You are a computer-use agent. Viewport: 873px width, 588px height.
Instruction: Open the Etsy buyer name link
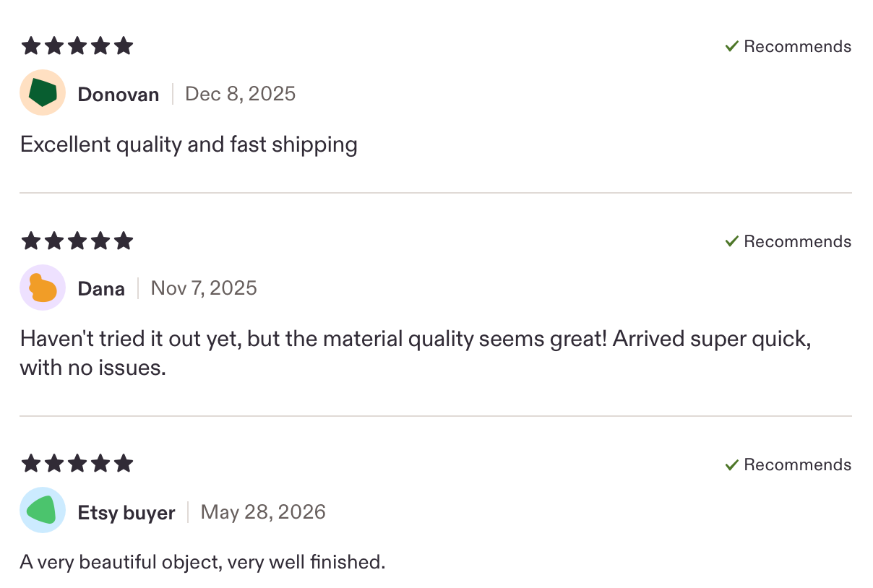point(126,513)
